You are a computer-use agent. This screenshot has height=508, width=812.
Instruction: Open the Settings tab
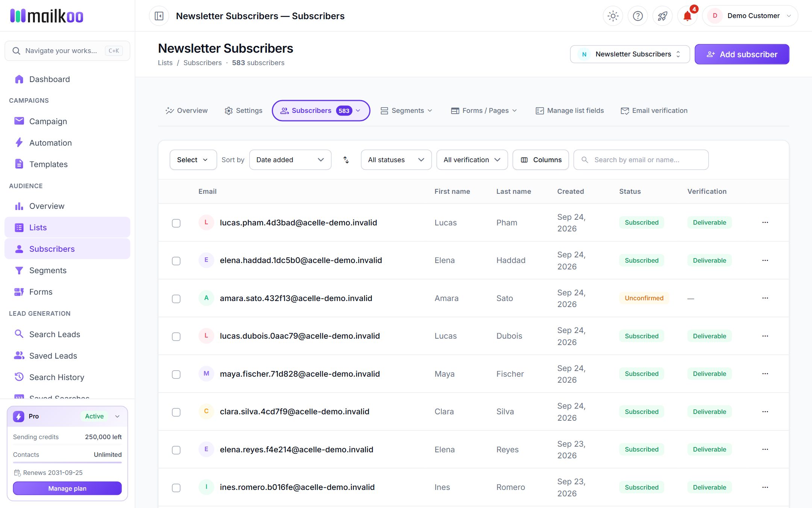coord(244,111)
